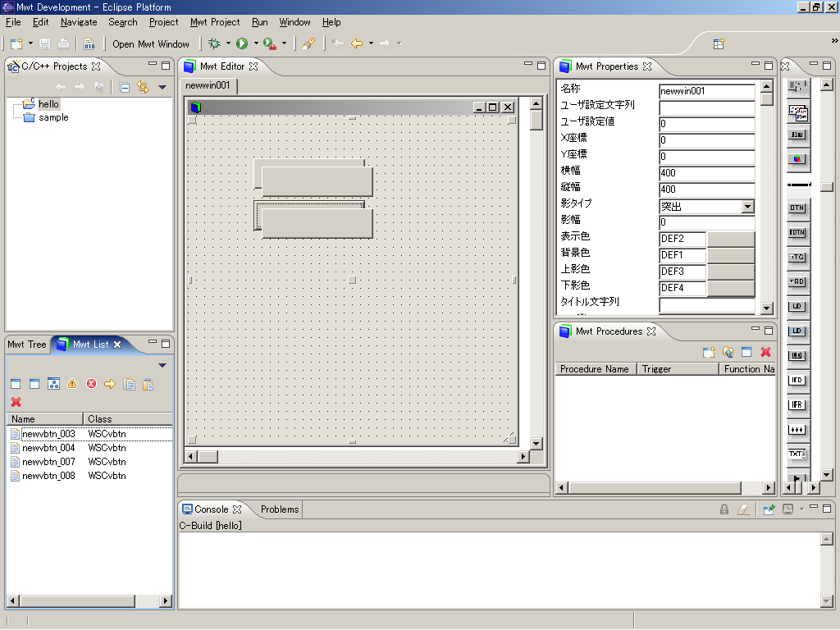This screenshot has width=840, height=630.
Task: Open the Debug icon dropdown arrow
Action: pyautogui.click(x=228, y=43)
